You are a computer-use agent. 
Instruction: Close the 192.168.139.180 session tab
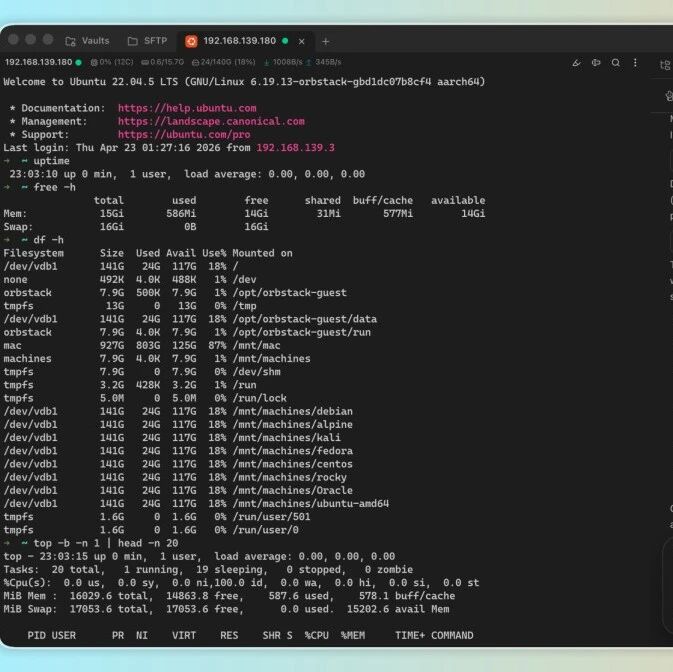[x=302, y=42]
